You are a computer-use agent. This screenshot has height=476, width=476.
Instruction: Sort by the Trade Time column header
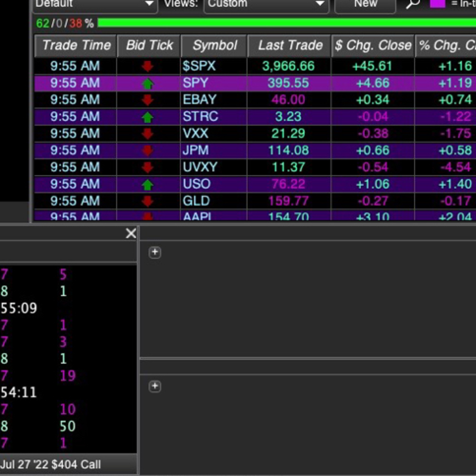[x=75, y=46]
